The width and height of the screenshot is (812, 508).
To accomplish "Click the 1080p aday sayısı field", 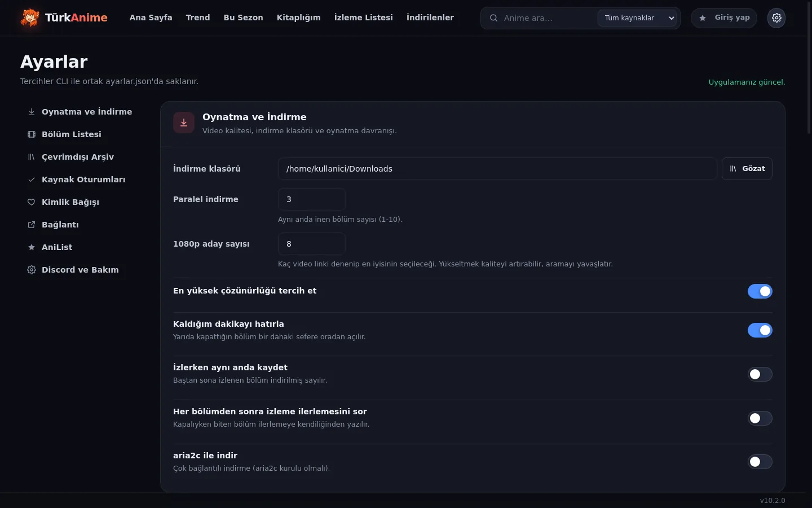I will pyautogui.click(x=312, y=244).
